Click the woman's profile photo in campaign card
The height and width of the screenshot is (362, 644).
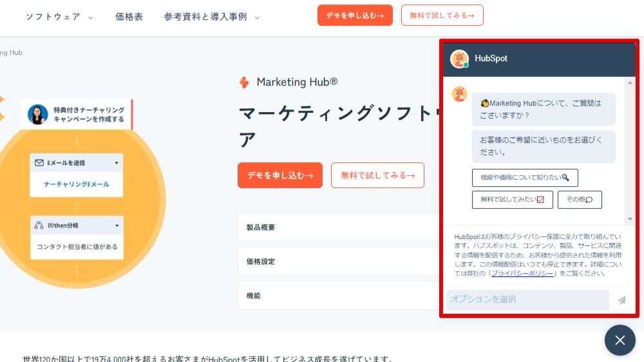(x=37, y=114)
